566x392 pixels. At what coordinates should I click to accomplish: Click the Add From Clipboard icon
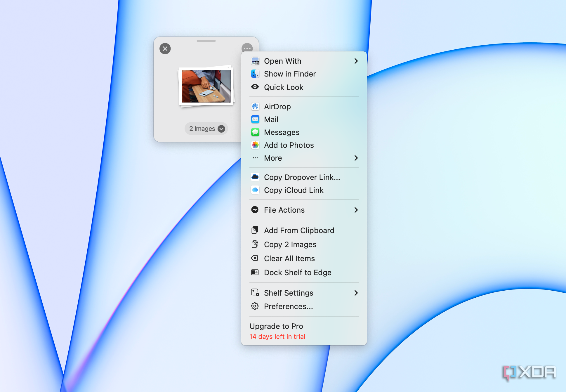pyautogui.click(x=255, y=230)
